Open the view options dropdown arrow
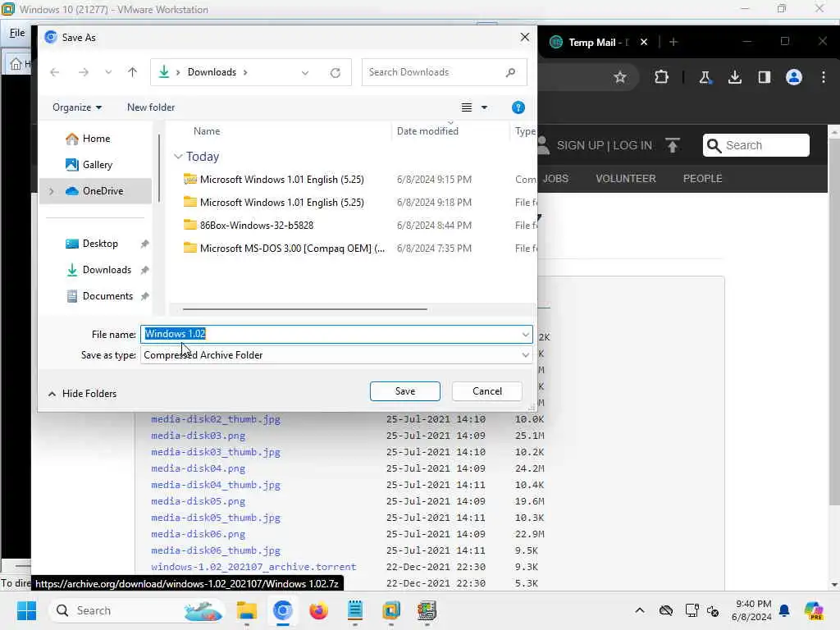 click(x=484, y=107)
